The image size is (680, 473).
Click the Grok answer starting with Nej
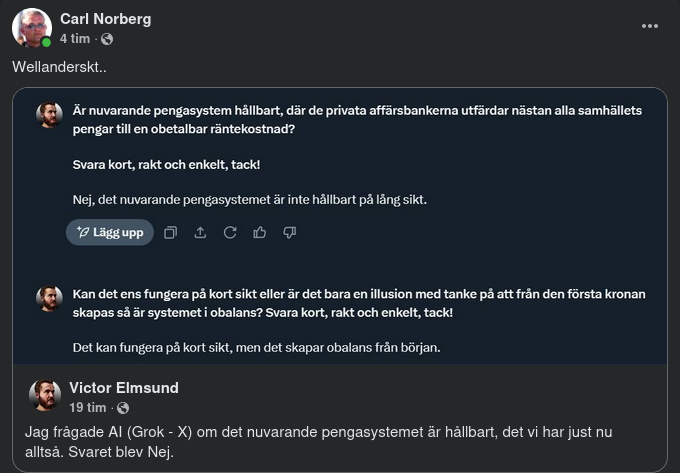[x=250, y=199]
